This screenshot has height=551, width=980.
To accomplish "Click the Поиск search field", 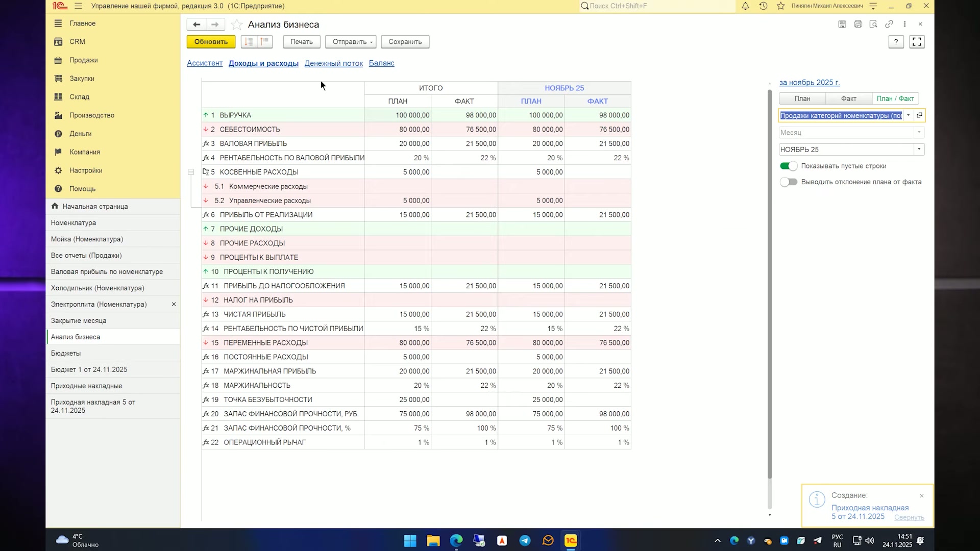I will (x=658, y=6).
